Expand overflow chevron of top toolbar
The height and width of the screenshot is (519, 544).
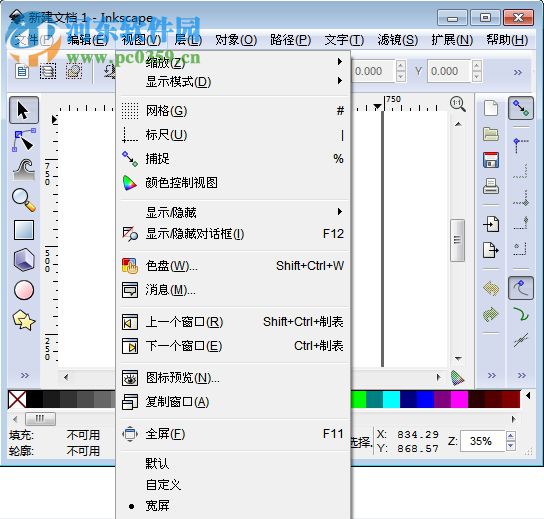coord(518,72)
